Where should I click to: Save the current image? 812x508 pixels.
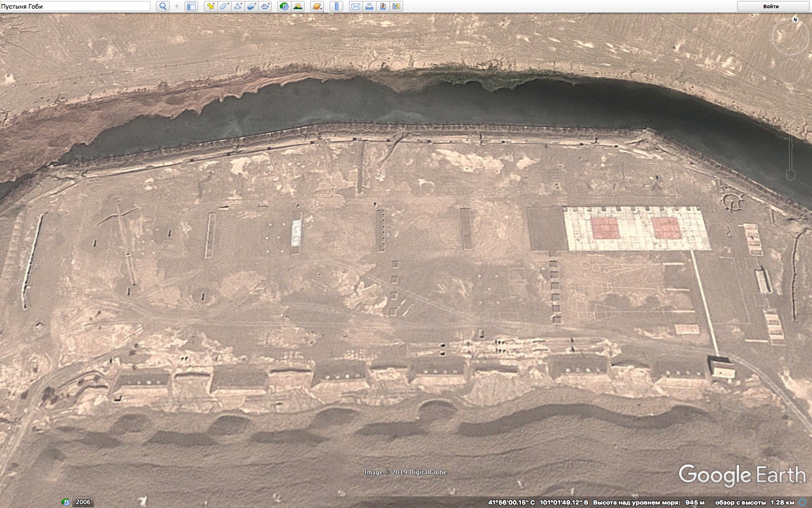[x=383, y=6]
